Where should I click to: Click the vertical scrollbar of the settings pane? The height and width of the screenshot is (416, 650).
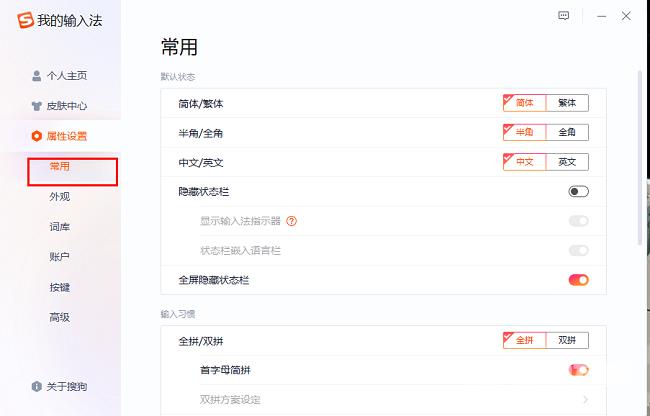point(640,157)
